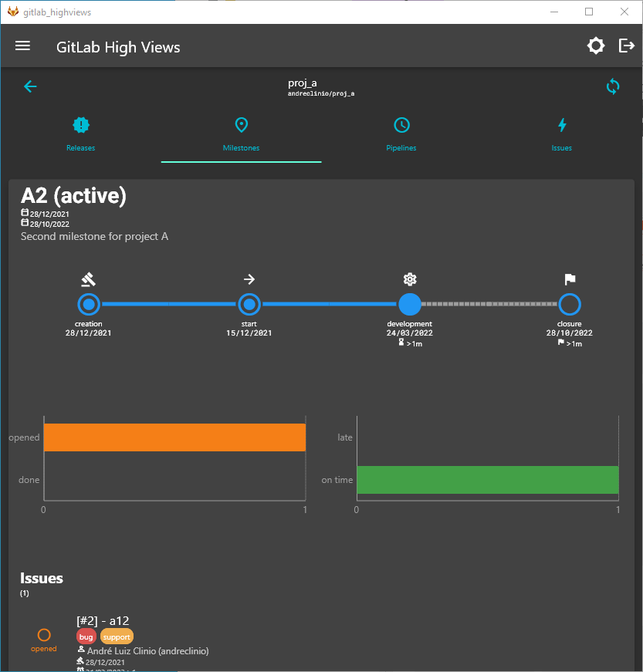
Task: Click the hourglass >1m under development
Action: [x=410, y=343]
